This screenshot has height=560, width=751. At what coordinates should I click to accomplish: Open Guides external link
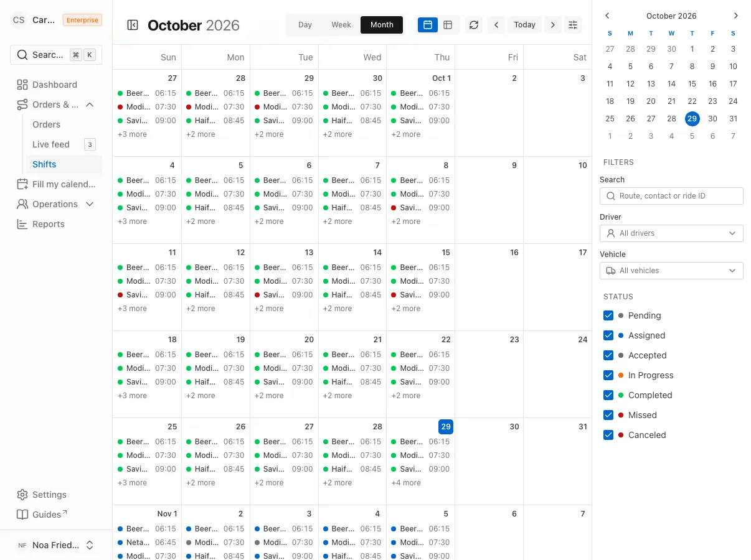pos(56,515)
